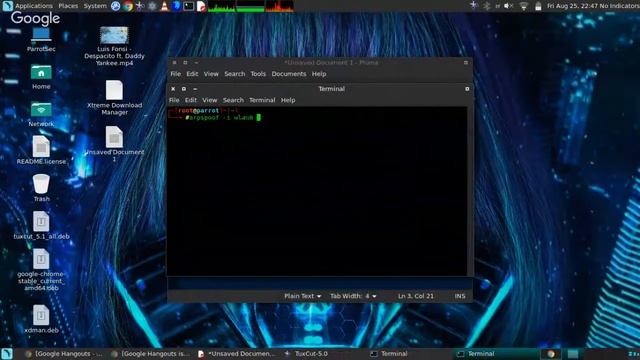This screenshot has width=640, height=360.
Task: Open the clock showing Fri Aug 25
Action: pos(571,6)
